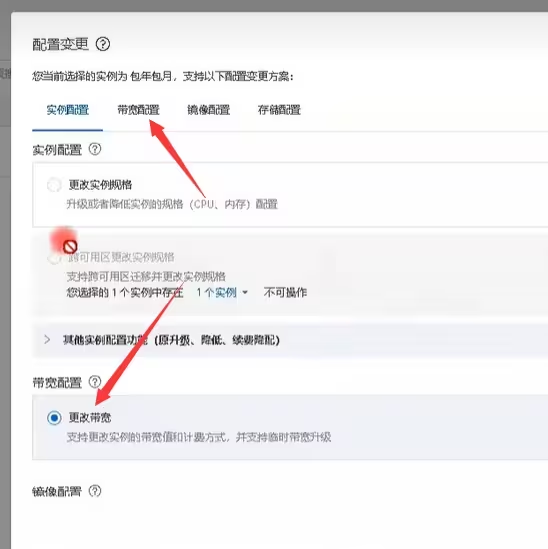
Task: Click dropdown arrow beside 1个实例
Action: pyautogui.click(x=245, y=292)
